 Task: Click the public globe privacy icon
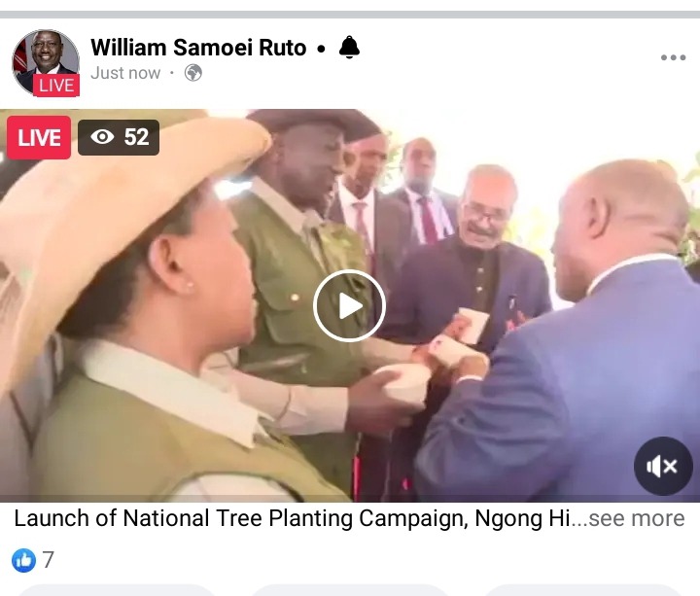193,73
